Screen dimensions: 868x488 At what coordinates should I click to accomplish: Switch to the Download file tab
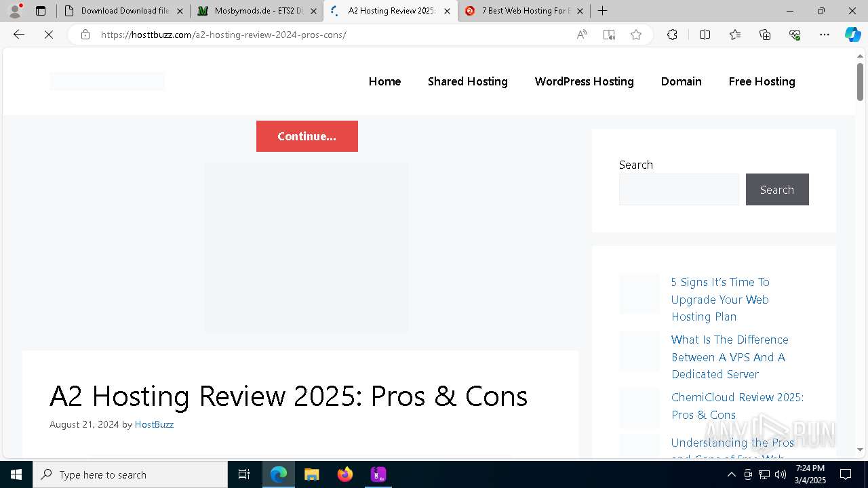tap(124, 11)
